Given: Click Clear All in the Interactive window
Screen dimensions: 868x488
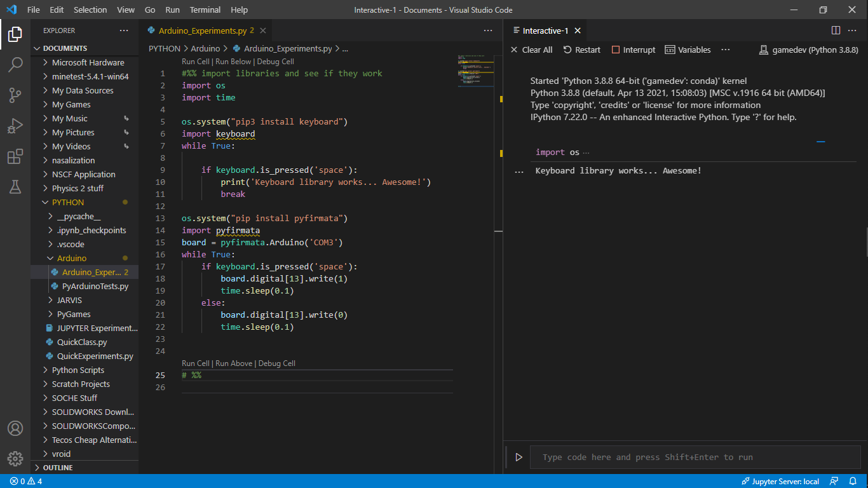Looking at the screenshot, I should tap(531, 50).
